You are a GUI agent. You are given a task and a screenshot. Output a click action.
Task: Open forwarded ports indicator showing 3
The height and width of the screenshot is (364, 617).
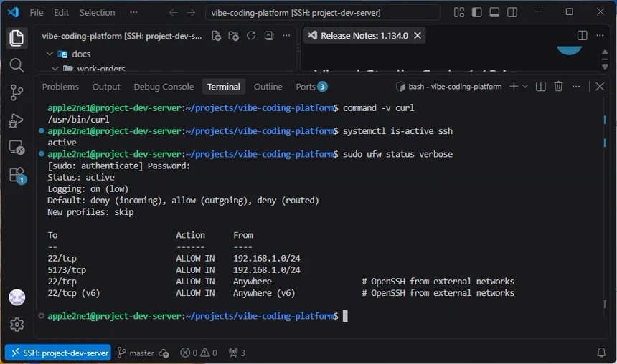tap(237, 353)
